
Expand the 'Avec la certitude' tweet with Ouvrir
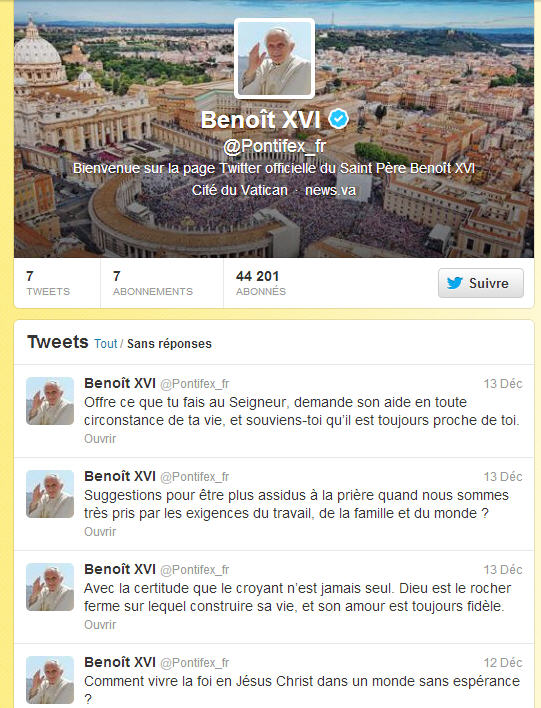pyautogui.click(x=100, y=624)
